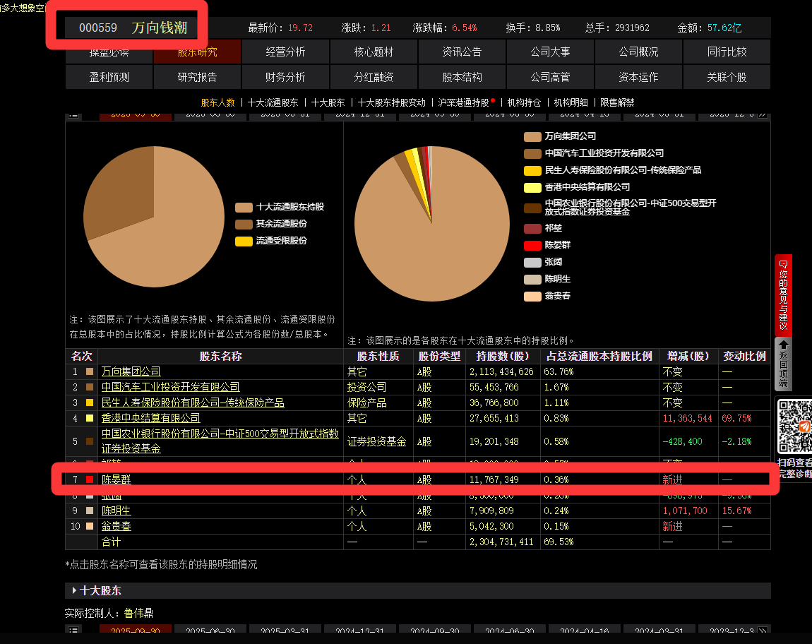812x644 pixels.
Task: Select the 研究报告 tab
Action: pos(197,77)
